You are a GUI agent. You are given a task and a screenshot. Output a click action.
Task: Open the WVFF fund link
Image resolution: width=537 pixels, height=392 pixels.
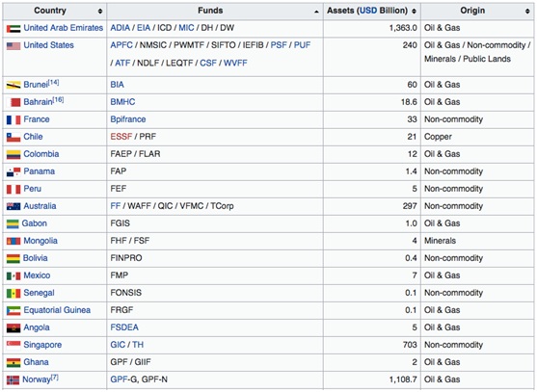[x=235, y=64]
